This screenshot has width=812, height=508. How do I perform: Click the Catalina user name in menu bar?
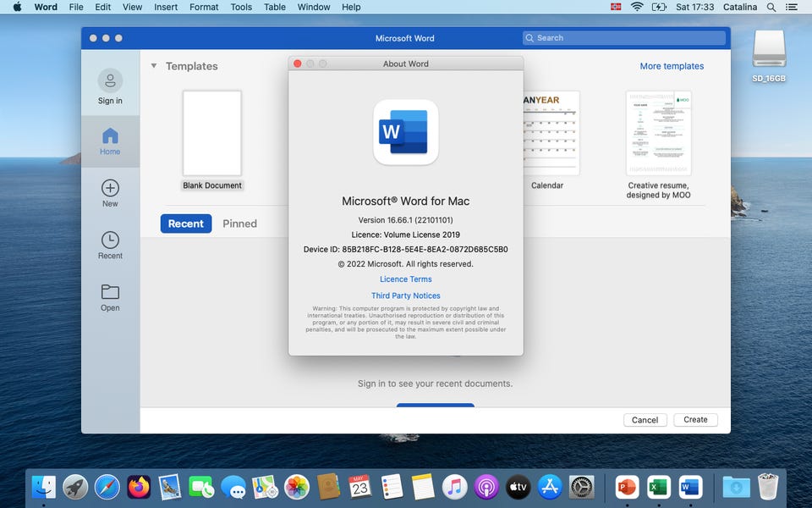(x=740, y=8)
